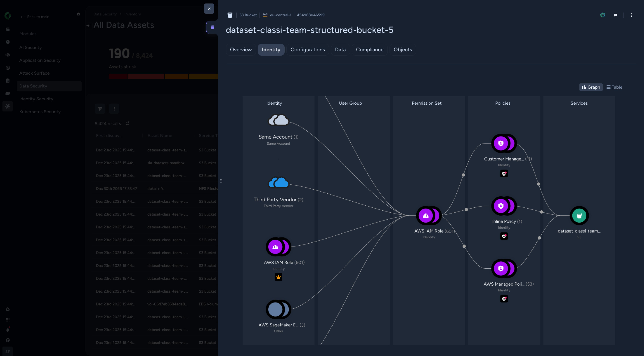Click the S3 bucket service node
The image size is (644, 356).
tap(579, 215)
